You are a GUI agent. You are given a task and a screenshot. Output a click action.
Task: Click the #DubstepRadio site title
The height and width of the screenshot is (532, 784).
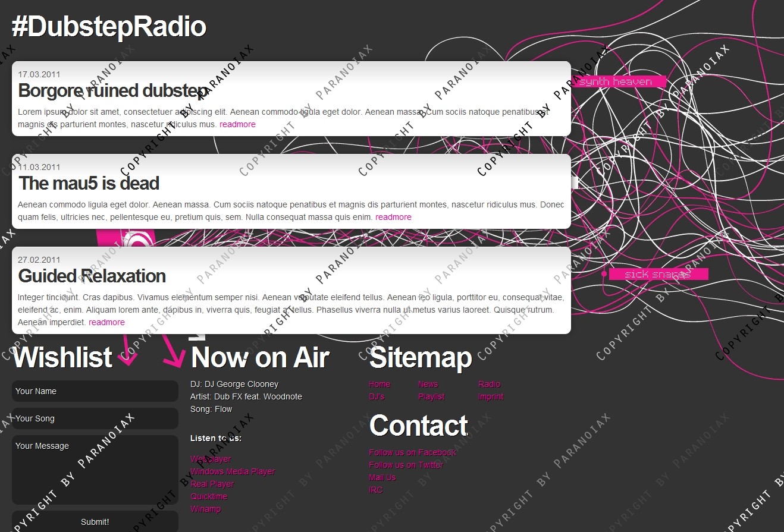pos(109,27)
